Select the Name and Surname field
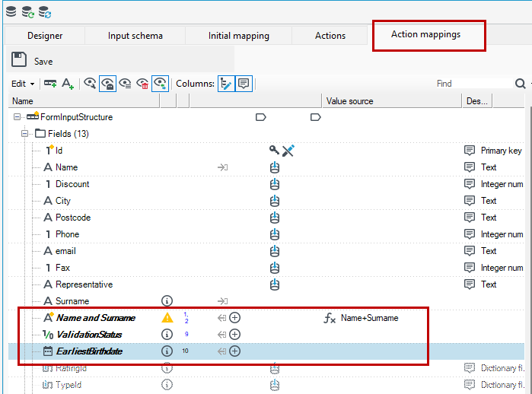 click(96, 318)
